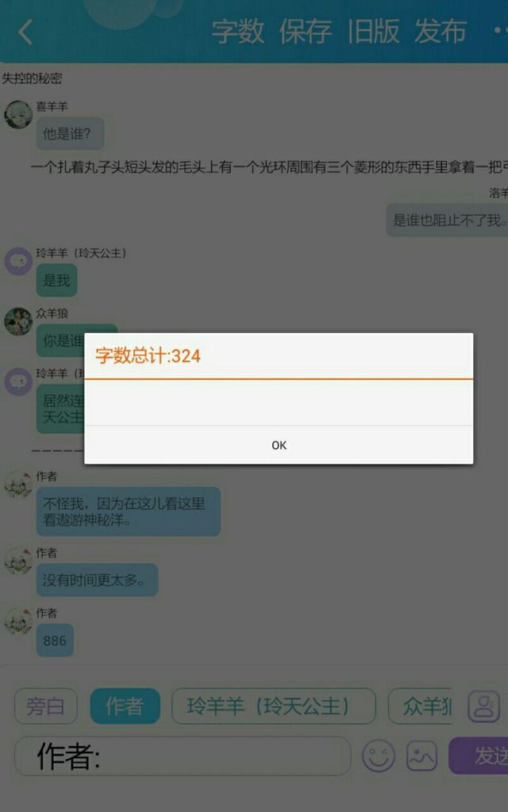This screenshot has width=508, height=812.
Task: Open the more options dots
Action: coord(500,31)
